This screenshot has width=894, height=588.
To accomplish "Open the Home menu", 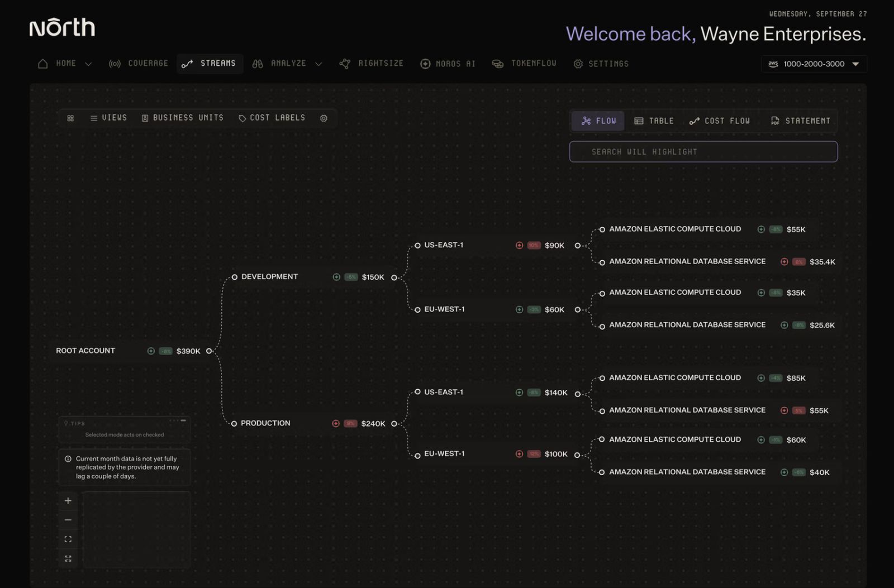I will click(x=58, y=64).
